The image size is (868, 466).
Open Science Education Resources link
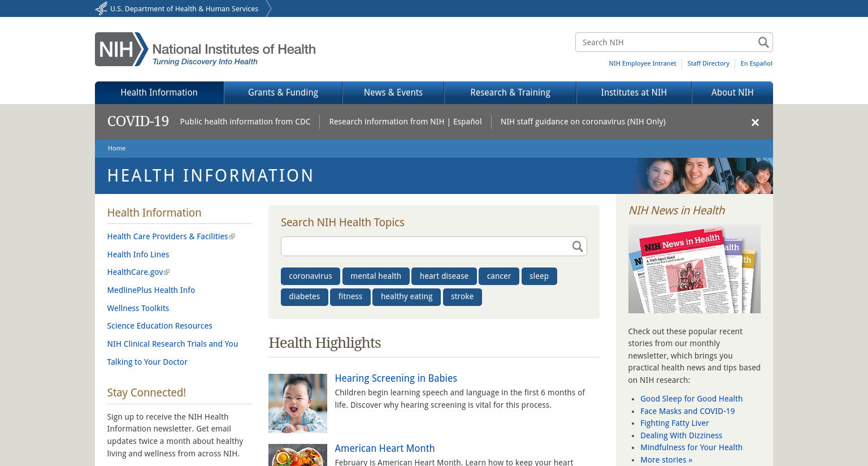pos(159,326)
